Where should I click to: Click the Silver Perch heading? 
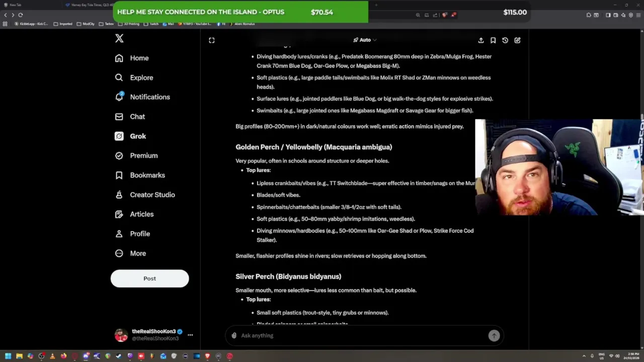tap(288, 277)
